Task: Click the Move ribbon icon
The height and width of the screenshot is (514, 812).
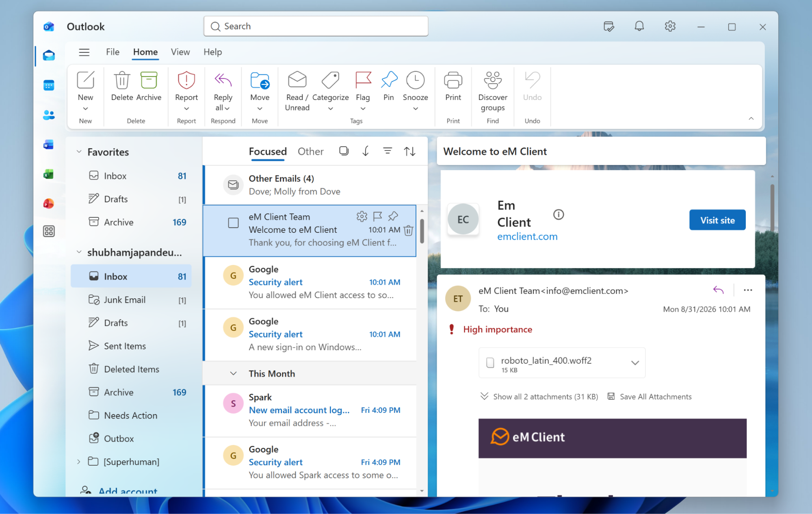Action: tap(260, 80)
